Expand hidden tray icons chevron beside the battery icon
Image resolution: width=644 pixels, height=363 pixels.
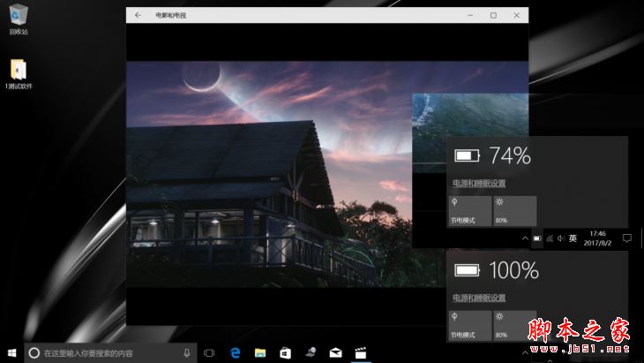point(525,238)
